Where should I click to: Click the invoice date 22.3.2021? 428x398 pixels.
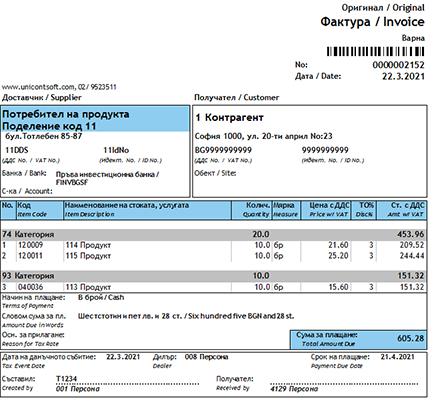403,76
